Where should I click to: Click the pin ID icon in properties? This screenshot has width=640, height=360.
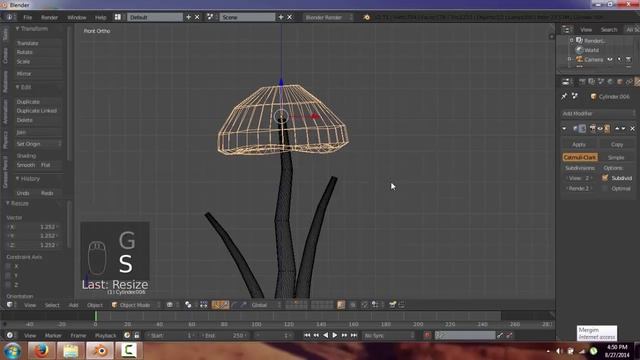click(564, 96)
